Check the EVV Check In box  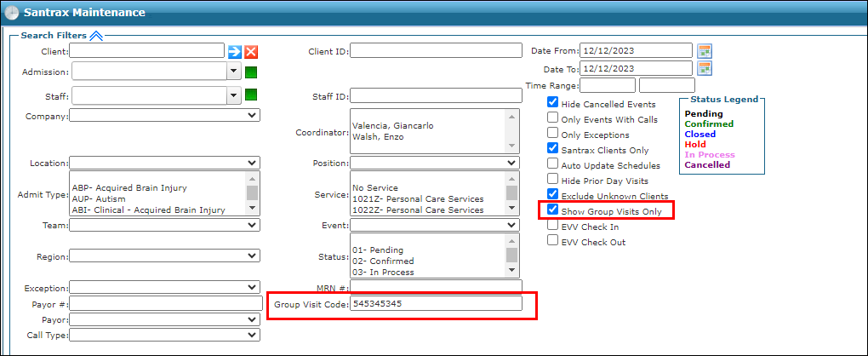pyautogui.click(x=553, y=226)
